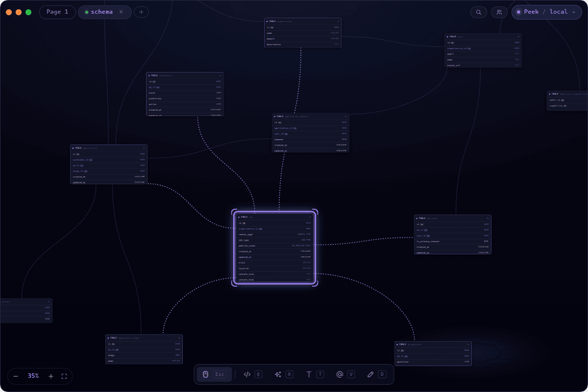This screenshot has height=392, width=588.
Task: Add a new tab with plus button
Action: (141, 12)
